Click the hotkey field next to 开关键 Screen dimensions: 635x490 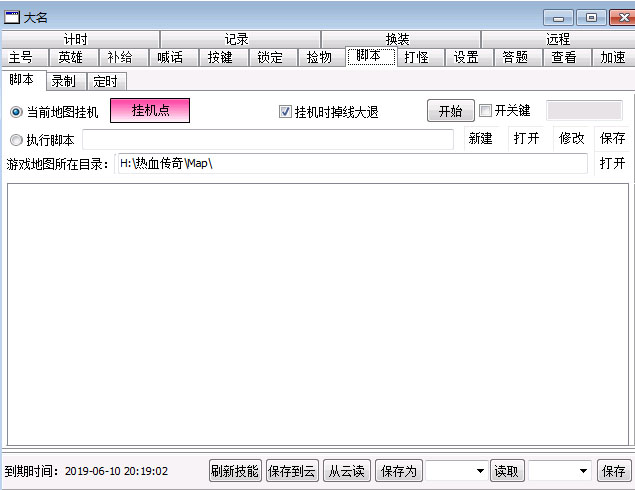(584, 110)
